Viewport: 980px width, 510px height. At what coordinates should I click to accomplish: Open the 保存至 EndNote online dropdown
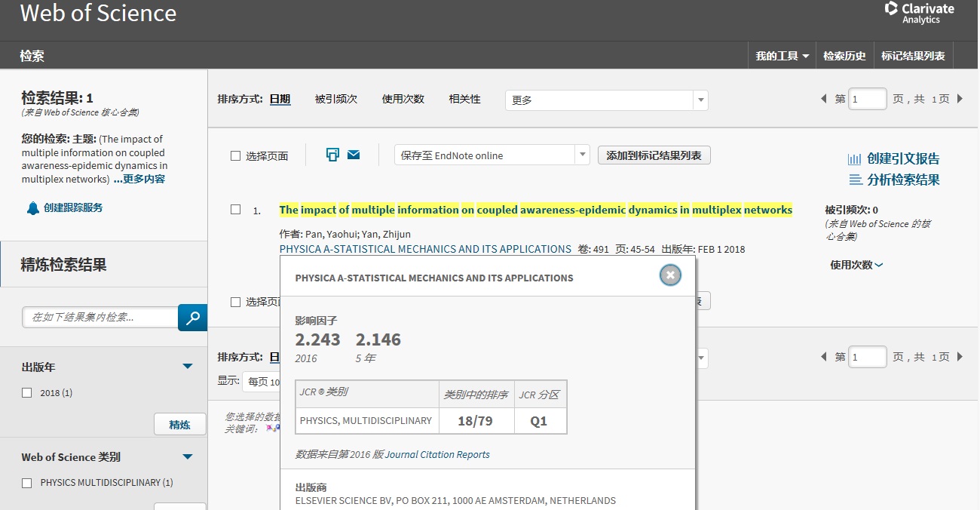click(x=492, y=155)
